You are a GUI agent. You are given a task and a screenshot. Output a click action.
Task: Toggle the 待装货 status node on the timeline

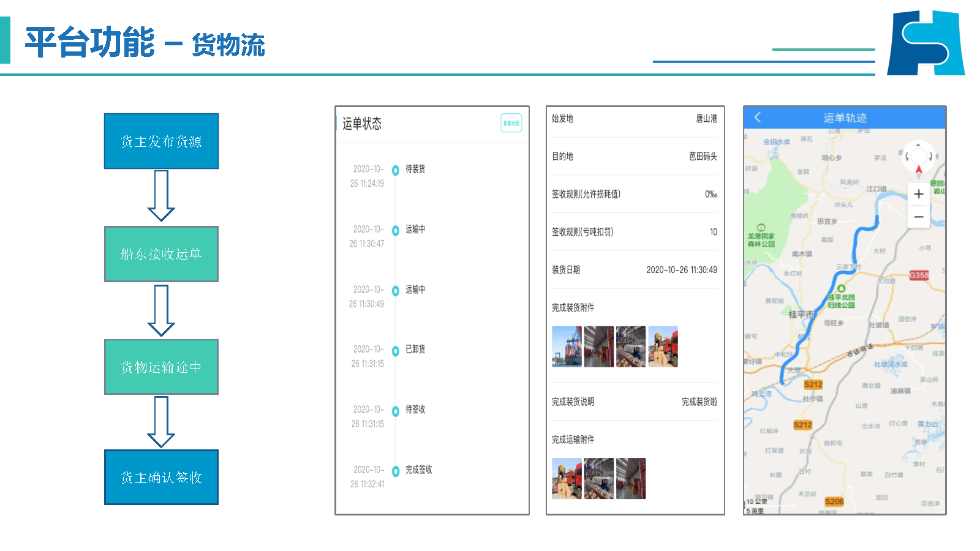coord(395,171)
